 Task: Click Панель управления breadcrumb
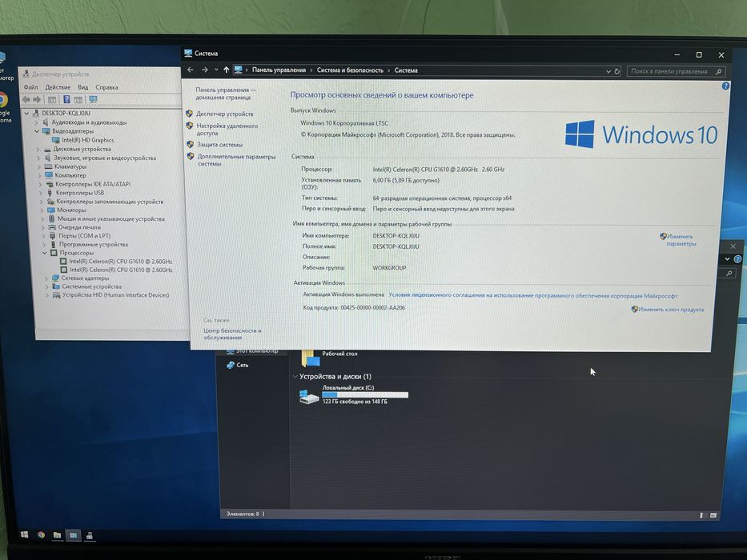tap(279, 70)
